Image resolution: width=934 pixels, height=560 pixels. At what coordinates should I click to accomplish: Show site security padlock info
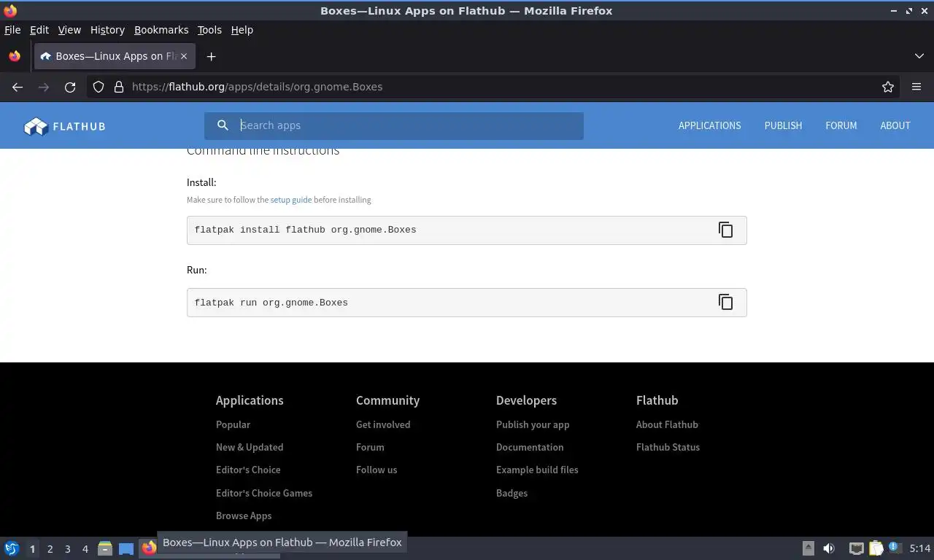(x=119, y=87)
